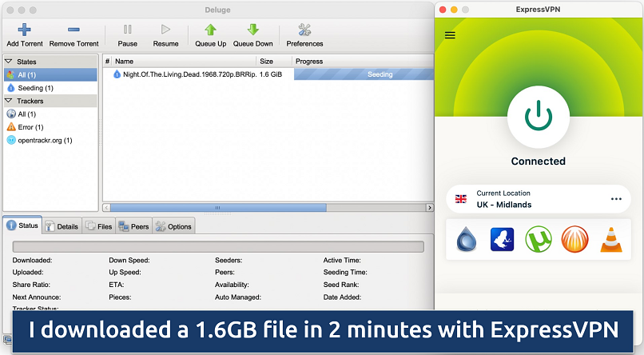Click the Seeders: label
This screenshot has height=355, width=644.
tap(229, 260)
